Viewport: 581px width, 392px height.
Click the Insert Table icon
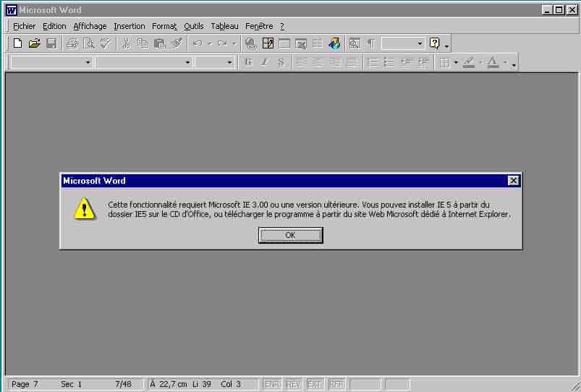(284, 43)
